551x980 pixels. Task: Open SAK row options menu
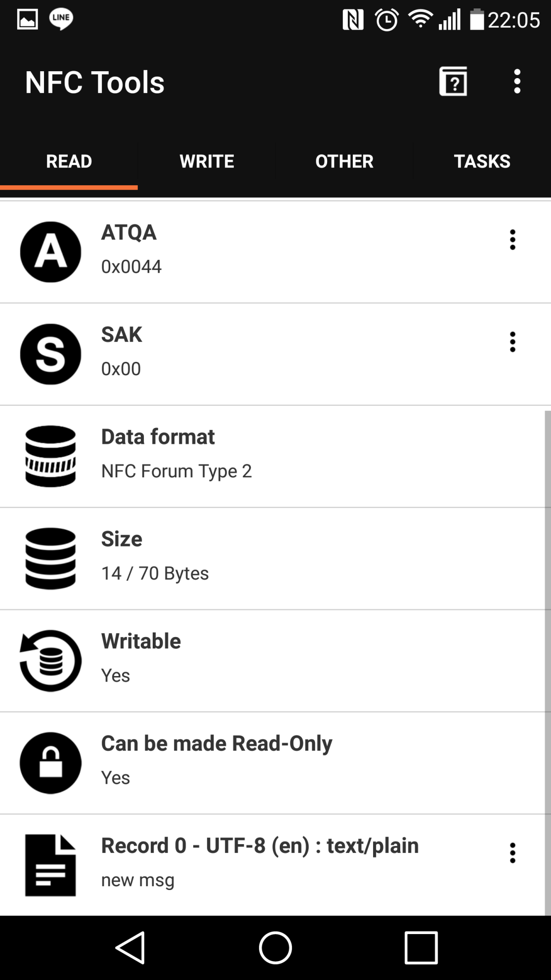[x=512, y=342]
